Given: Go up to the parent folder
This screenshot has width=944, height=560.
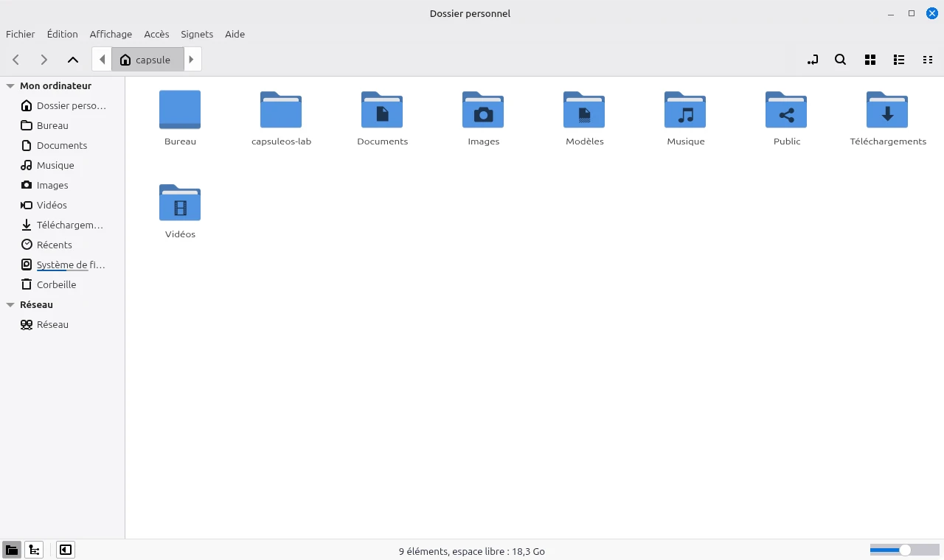Looking at the screenshot, I should point(72,60).
